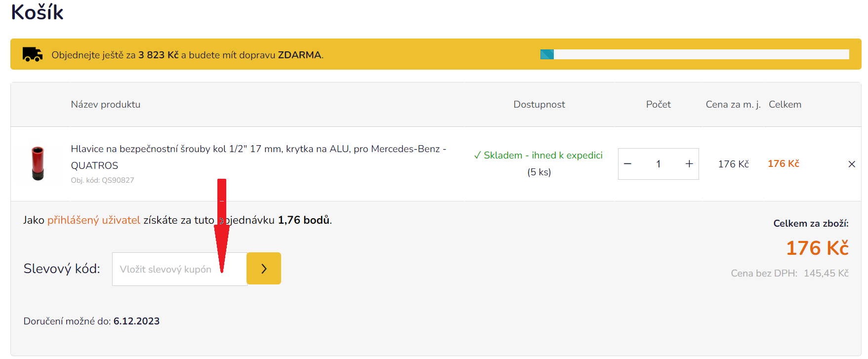868x359 pixels.
Task: Open the "přihlášený uživatel" link
Action: [x=94, y=220]
